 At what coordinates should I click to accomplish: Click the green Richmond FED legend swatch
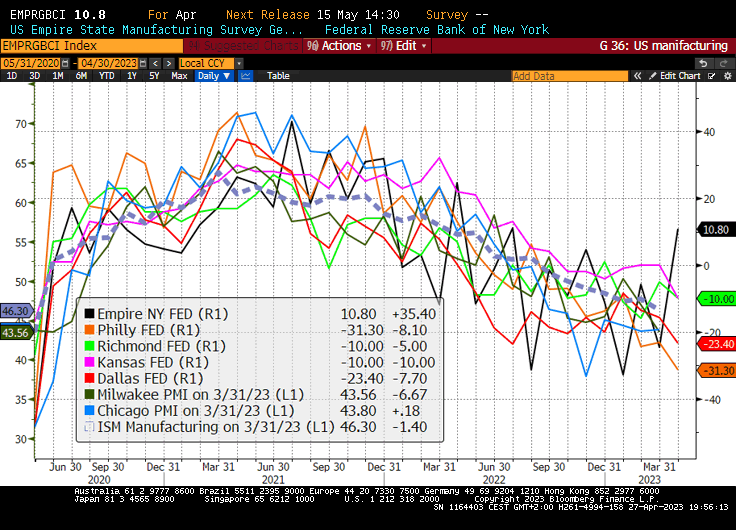(x=89, y=346)
